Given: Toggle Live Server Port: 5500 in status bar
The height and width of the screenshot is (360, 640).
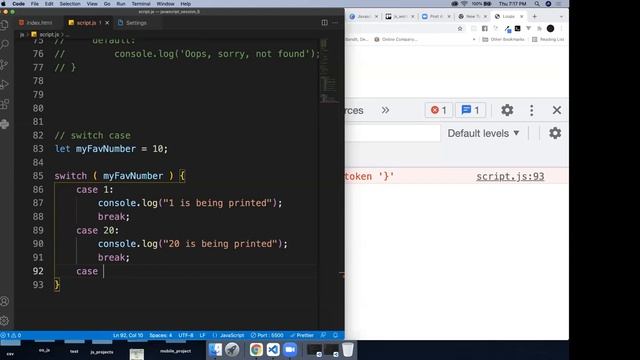Looking at the screenshot, I should coord(267,335).
